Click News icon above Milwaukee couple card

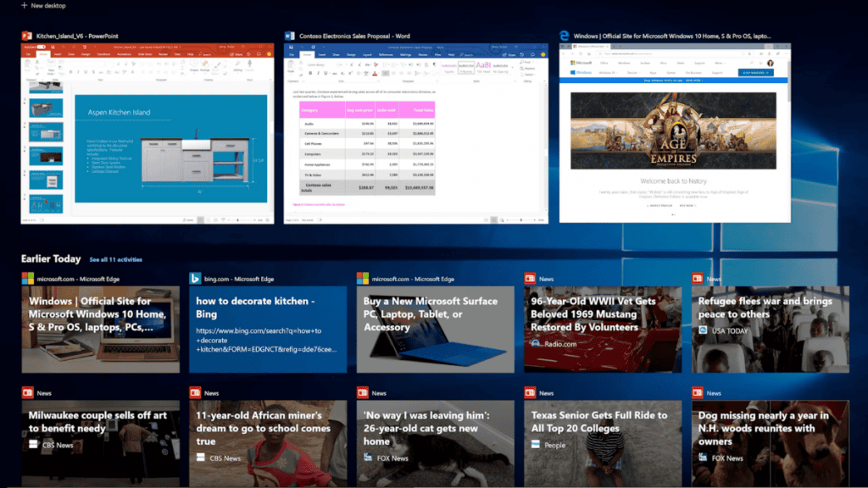pyautogui.click(x=28, y=393)
